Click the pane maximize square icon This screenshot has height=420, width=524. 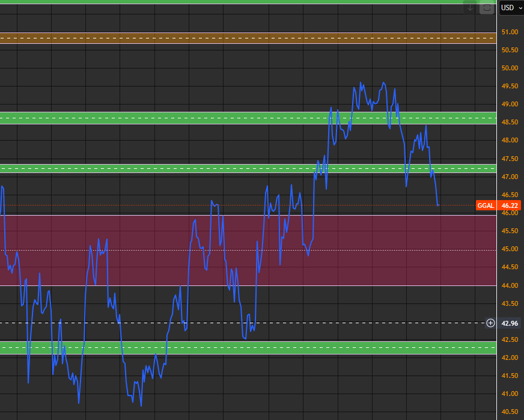487,8
